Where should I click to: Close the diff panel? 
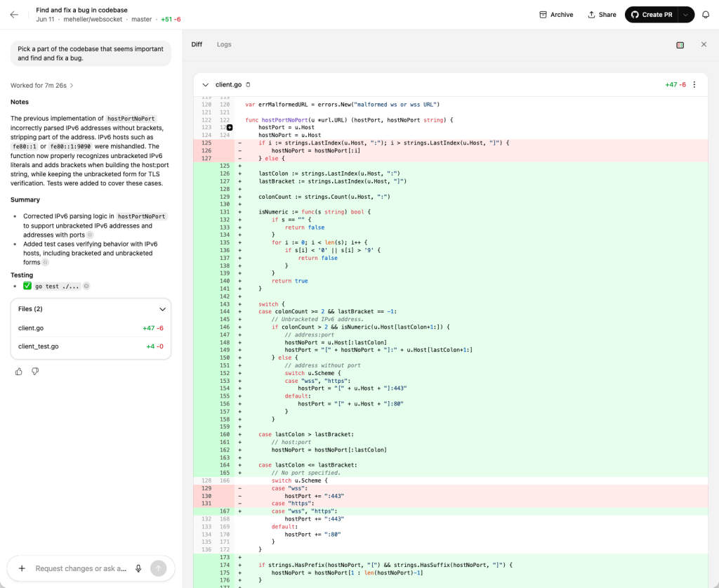click(x=704, y=45)
